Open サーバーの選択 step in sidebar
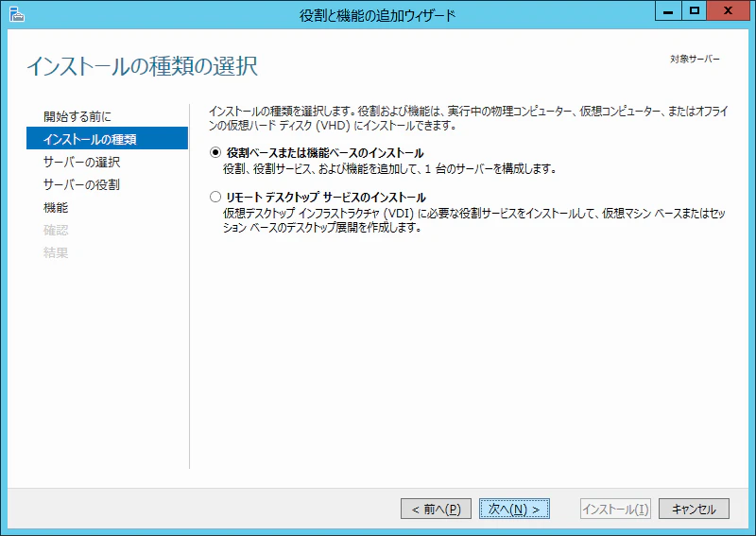Image resolution: width=756 pixels, height=536 pixels. coord(81,162)
